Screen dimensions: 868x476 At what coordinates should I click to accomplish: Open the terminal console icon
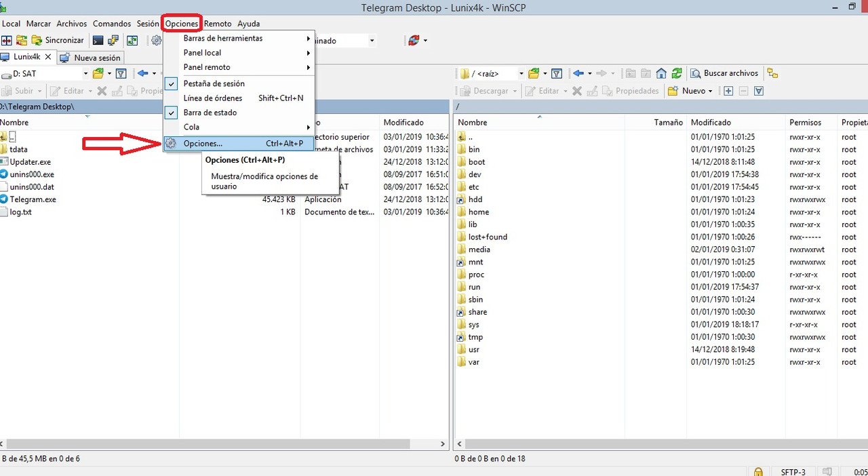click(x=98, y=41)
